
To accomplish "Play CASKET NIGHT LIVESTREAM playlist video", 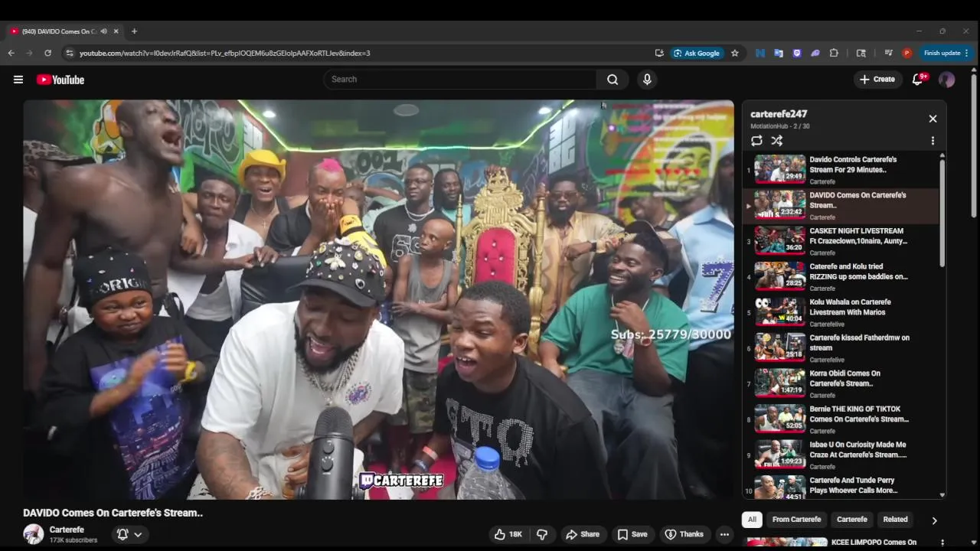I will click(x=841, y=241).
